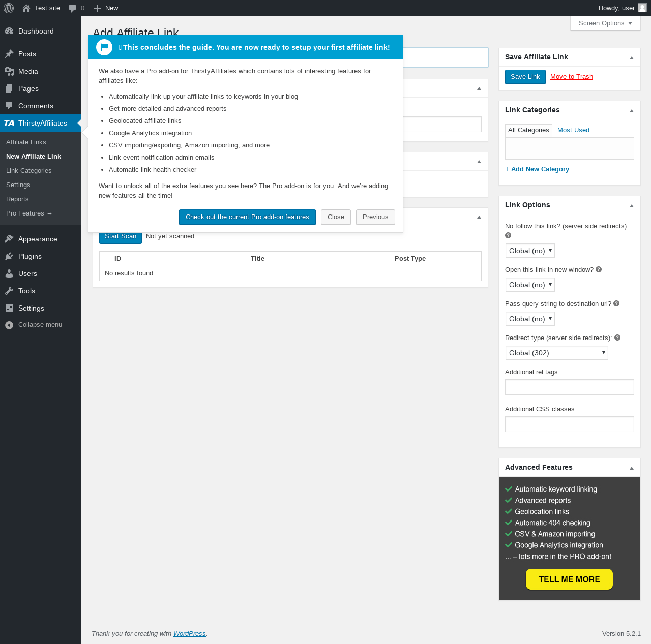This screenshot has height=644, width=651.
Task: Switch to the All Categories tab
Action: [528, 130]
